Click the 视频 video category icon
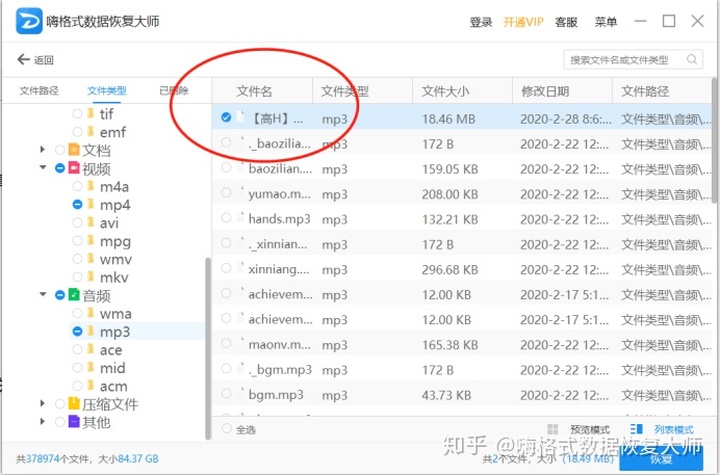 [x=74, y=167]
